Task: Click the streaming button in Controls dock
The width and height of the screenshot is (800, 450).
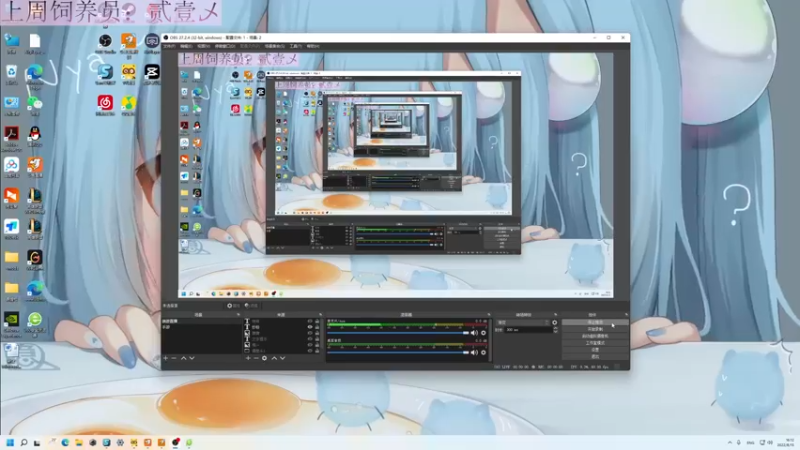Action: coord(595,322)
